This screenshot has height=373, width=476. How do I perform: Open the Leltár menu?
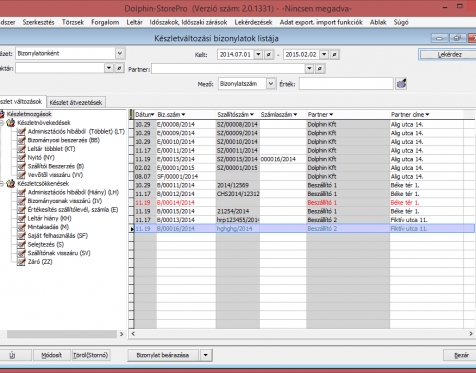click(x=134, y=22)
